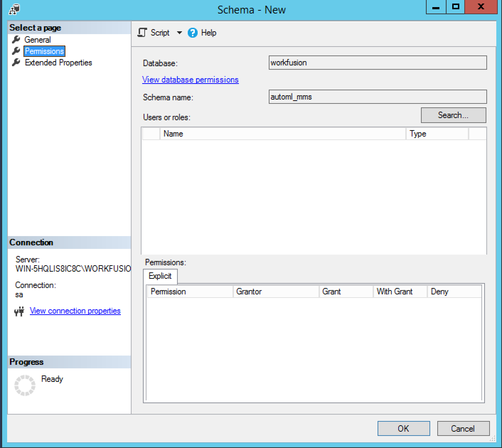Open the Extended Properties page
Image resolution: width=502 pixels, height=448 pixels.
[58, 63]
